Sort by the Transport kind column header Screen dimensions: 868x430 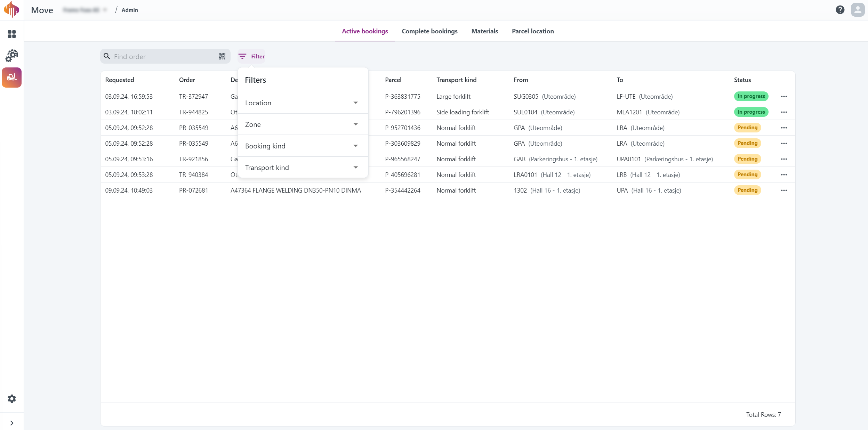click(x=456, y=80)
